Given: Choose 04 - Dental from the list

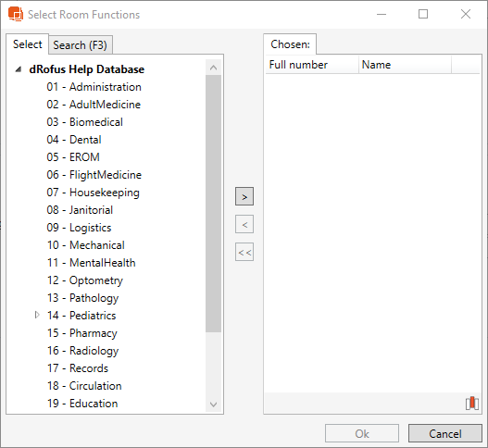Looking at the screenshot, I should 74,140.
